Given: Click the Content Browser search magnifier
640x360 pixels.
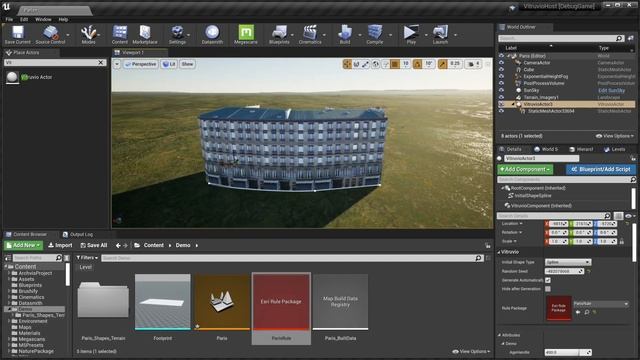Looking at the screenshot, I should [478, 258].
